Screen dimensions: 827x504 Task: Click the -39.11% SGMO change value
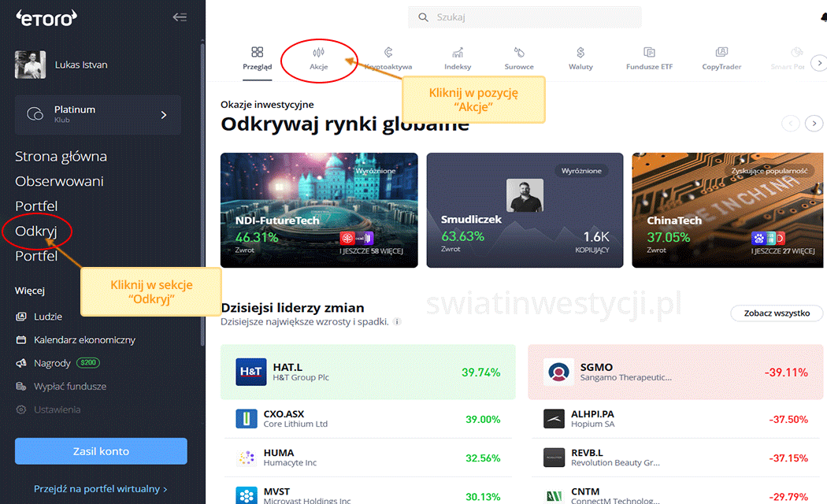pyautogui.click(x=786, y=372)
